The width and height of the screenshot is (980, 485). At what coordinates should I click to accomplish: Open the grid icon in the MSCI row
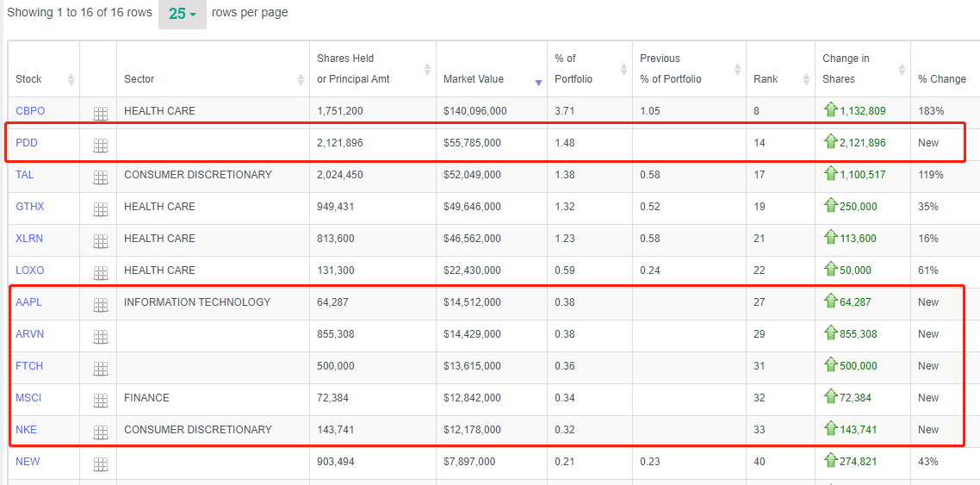(x=101, y=401)
